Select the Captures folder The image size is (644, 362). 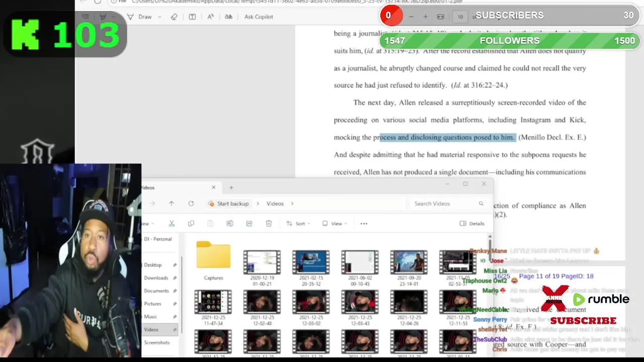tap(213, 260)
